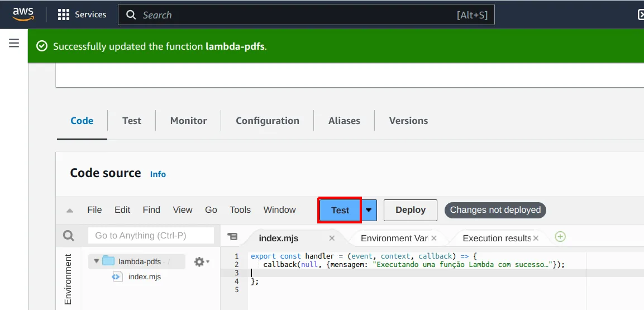
Task: Open the Tools menu
Action: click(x=240, y=210)
